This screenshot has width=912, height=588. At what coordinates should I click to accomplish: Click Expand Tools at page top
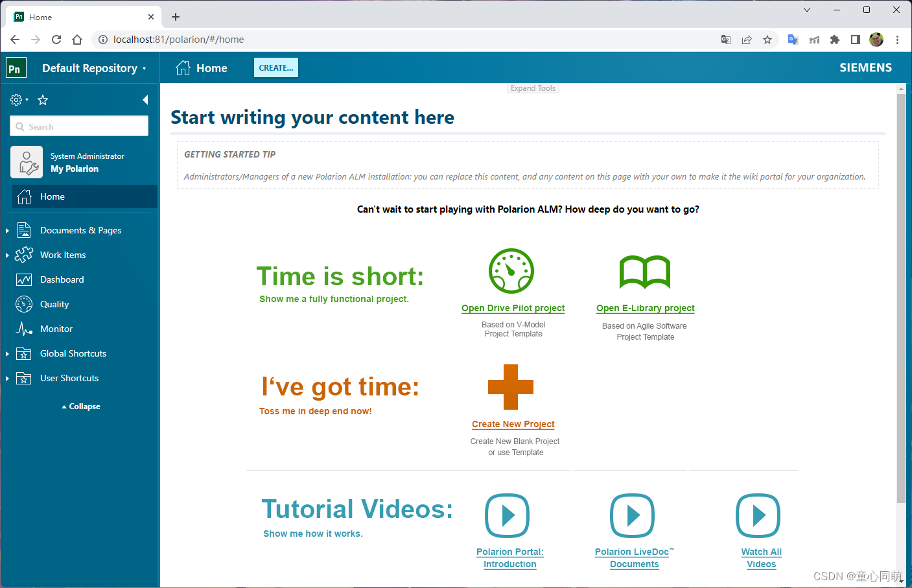point(533,88)
